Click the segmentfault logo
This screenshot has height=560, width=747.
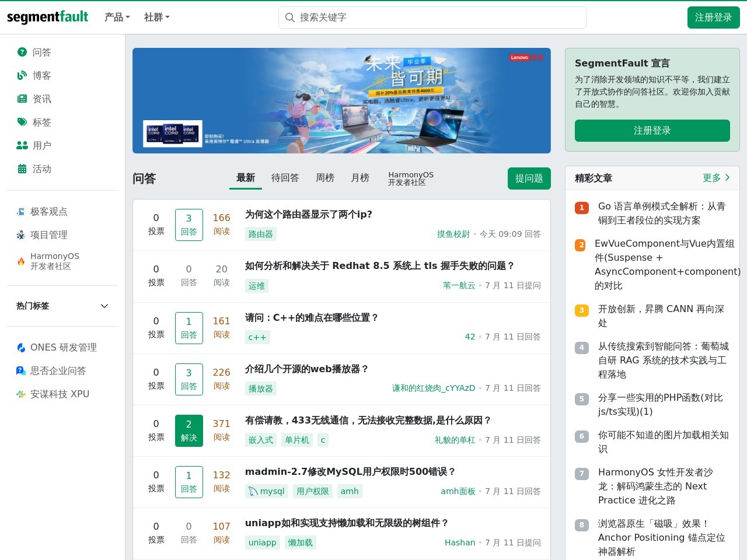[47, 17]
